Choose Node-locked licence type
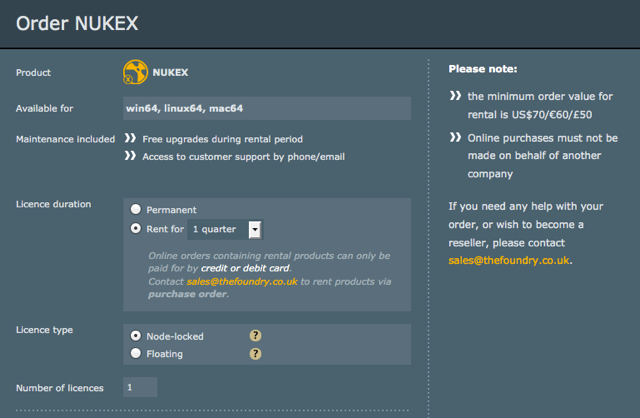The width and height of the screenshot is (640, 418). [136, 336]
